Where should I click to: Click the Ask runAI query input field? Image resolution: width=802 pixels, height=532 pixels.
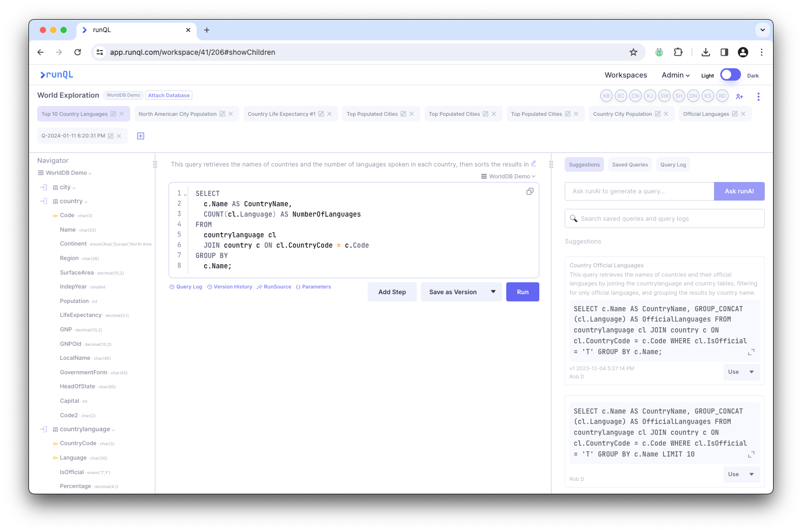click(639, 191)
